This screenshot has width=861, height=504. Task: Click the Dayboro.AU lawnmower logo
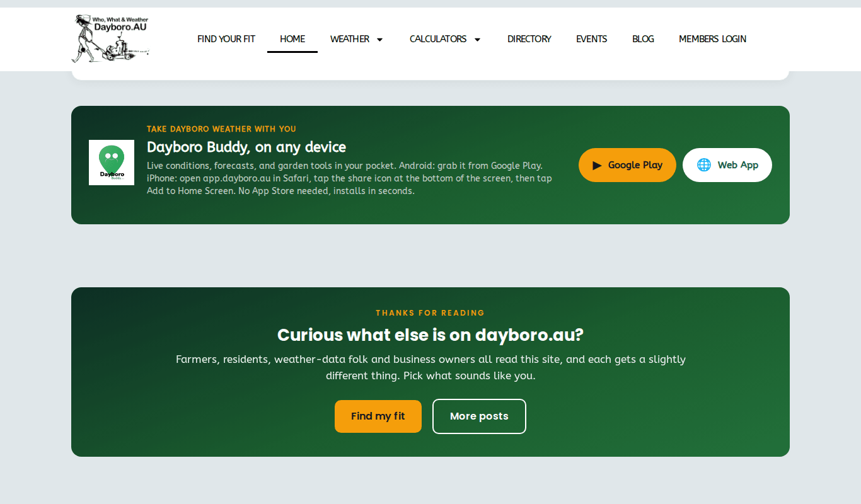(x=110, y=38)
